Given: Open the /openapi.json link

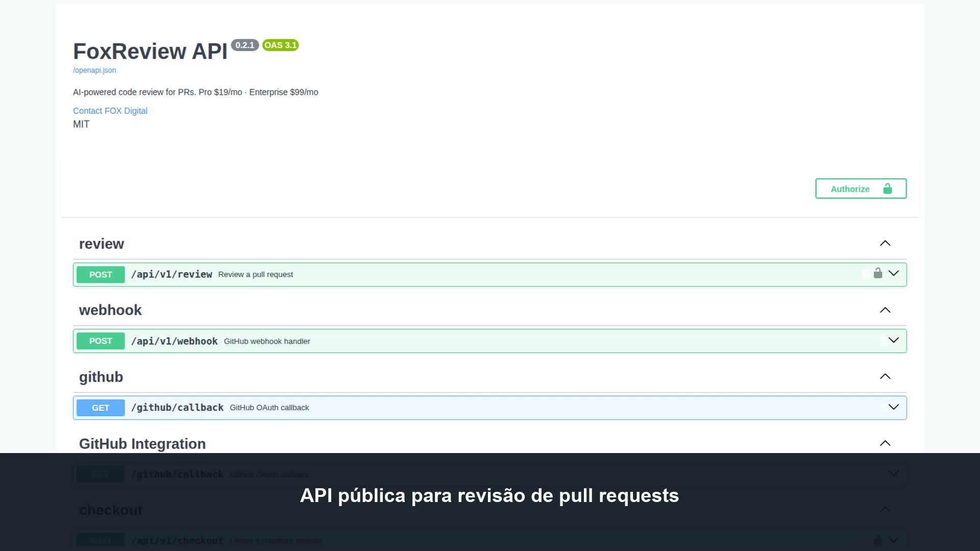Looking at the screenshot, I should tap(94, 70).
